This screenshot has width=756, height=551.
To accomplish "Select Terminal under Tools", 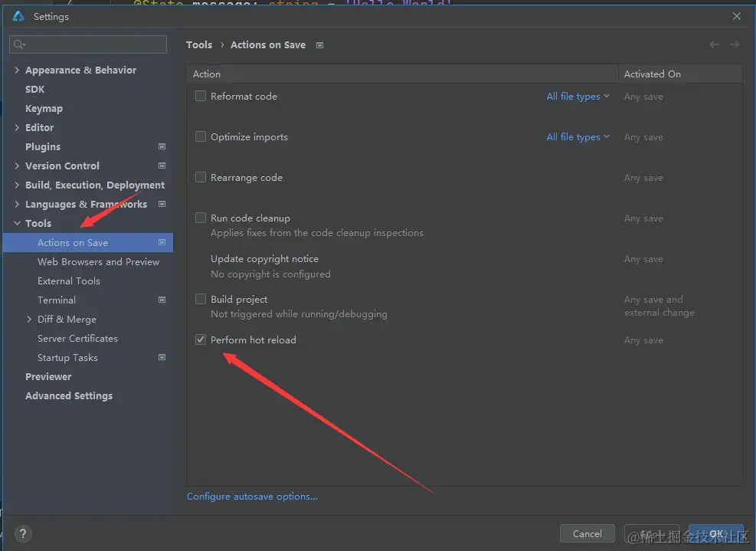I will point(57,300).
